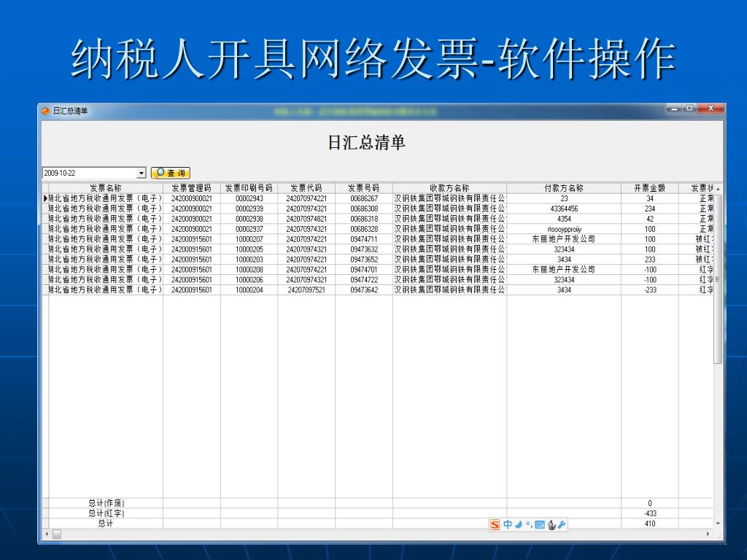The height and width of the screenshot is (560, 747).
Task: Click the 发票管理码 column header
Action: pyautogui.click(x=192, y=187)
